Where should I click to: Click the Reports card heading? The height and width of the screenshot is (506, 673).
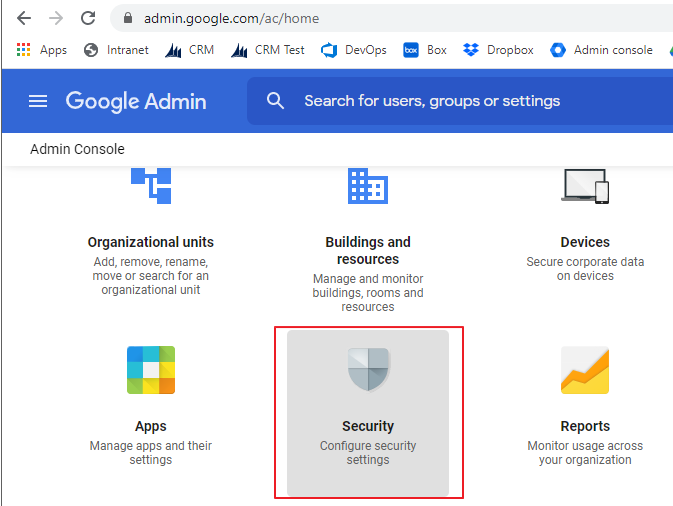pyautogui.click(x=585, y=426)
